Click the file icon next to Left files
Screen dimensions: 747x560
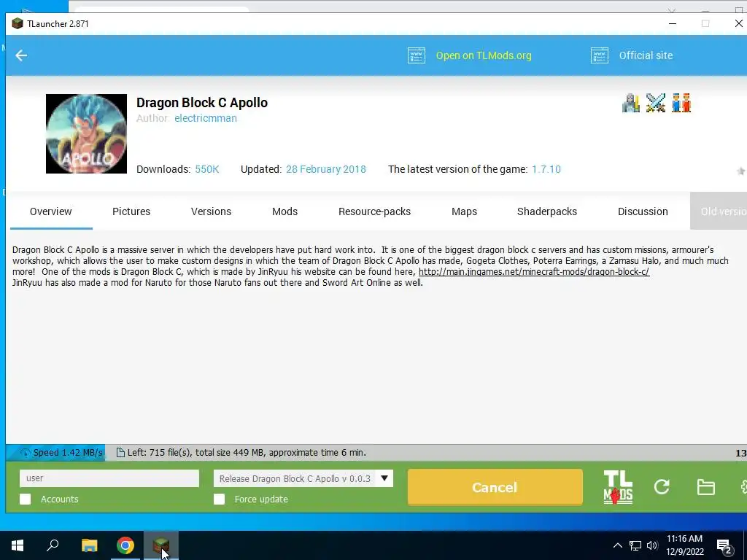[120, 453]
